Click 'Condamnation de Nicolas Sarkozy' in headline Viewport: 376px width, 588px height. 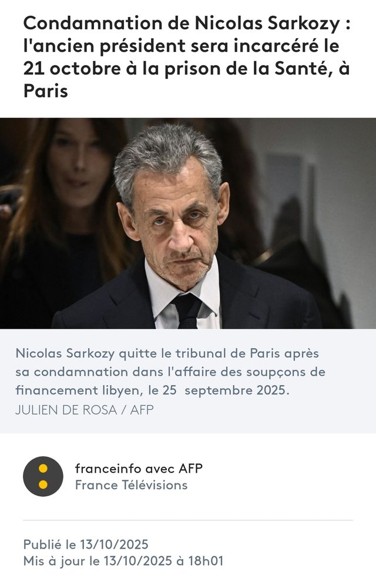click(182, 24)
